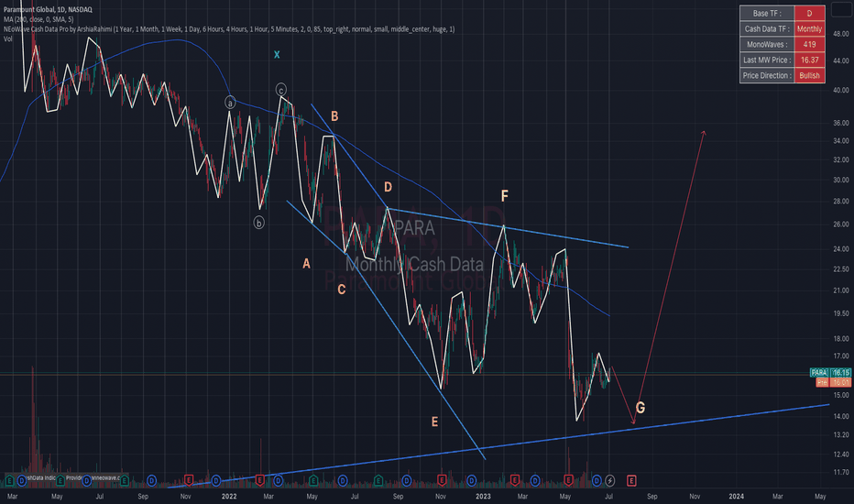Viewport: 854px width, 504px height.
Task: Click the dividend marker after March 2023
Action: pos(535,480)
